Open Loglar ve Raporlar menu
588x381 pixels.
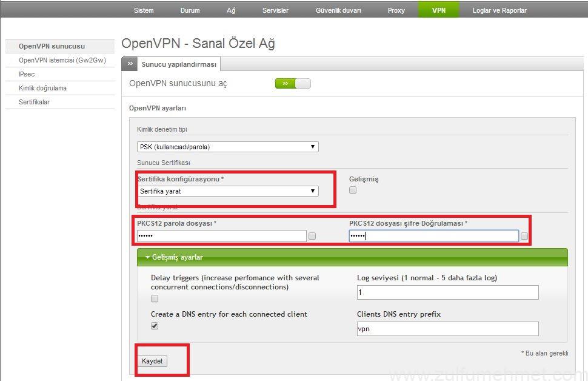pos(499,10)
